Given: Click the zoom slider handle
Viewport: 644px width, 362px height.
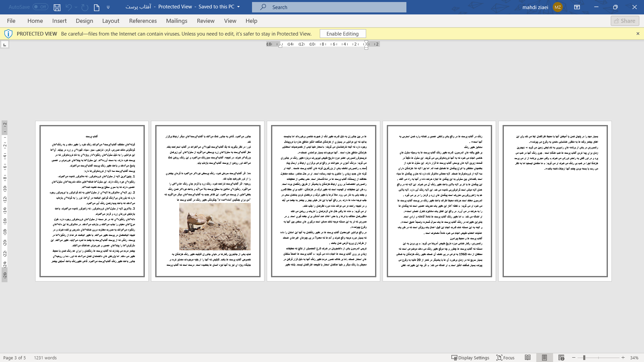Looking at the screenshot, I should point(584,358).
